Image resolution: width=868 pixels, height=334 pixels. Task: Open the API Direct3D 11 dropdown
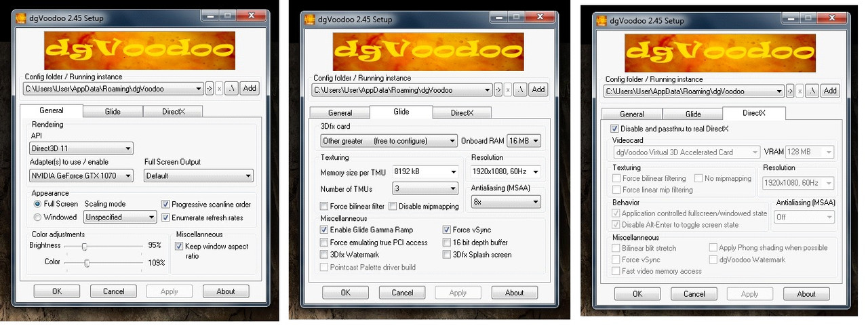(x=81, y=148)
